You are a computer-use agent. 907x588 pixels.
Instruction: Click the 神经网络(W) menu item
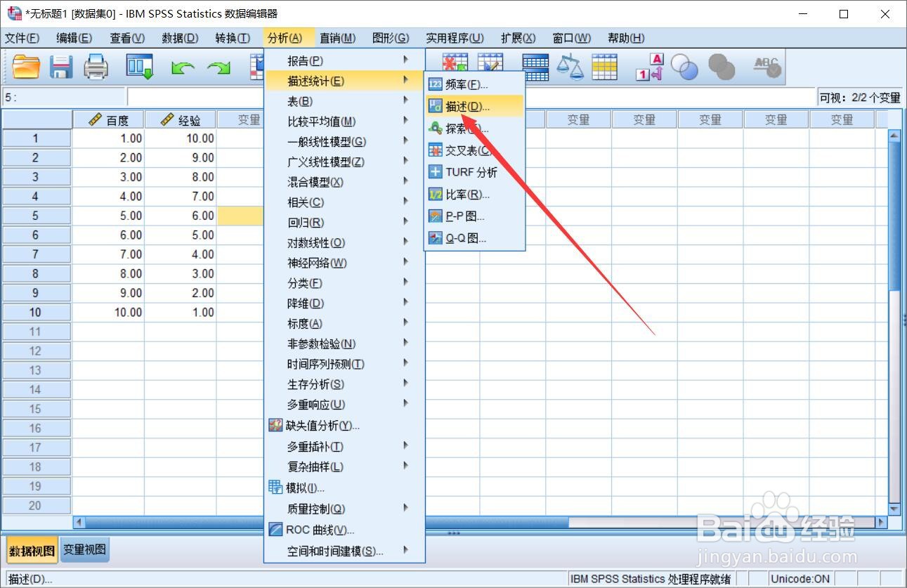point(344,263)
